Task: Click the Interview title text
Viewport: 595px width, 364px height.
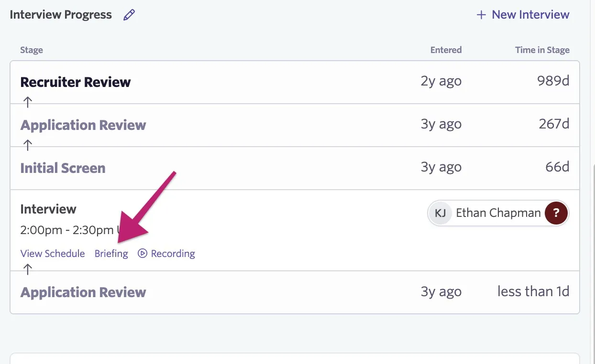Action: tap(48, 209)
